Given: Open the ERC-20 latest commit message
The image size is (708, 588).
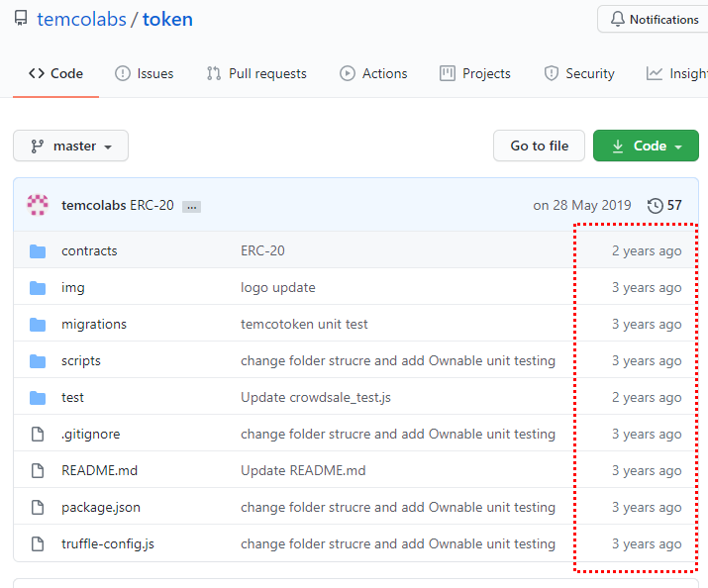Looking at the screenshot, I should point(152,205).
